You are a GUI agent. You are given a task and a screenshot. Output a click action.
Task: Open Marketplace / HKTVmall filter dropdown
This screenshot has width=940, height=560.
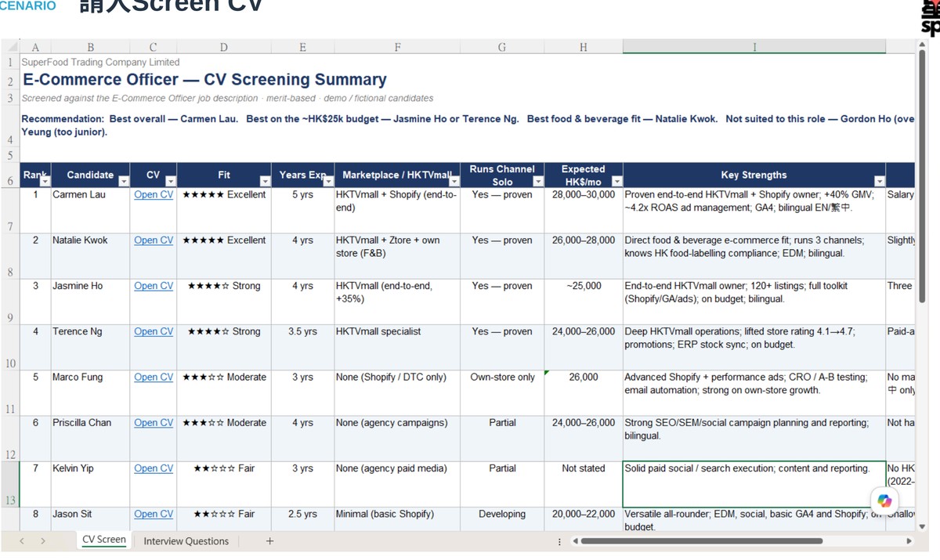[x=454, y=182]
